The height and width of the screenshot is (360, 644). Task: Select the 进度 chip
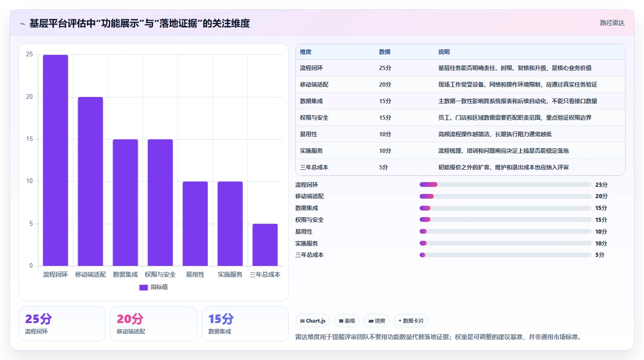tap(377, 321)
